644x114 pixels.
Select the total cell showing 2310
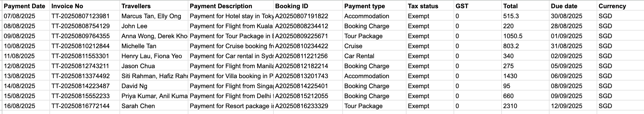click(525, 106)
